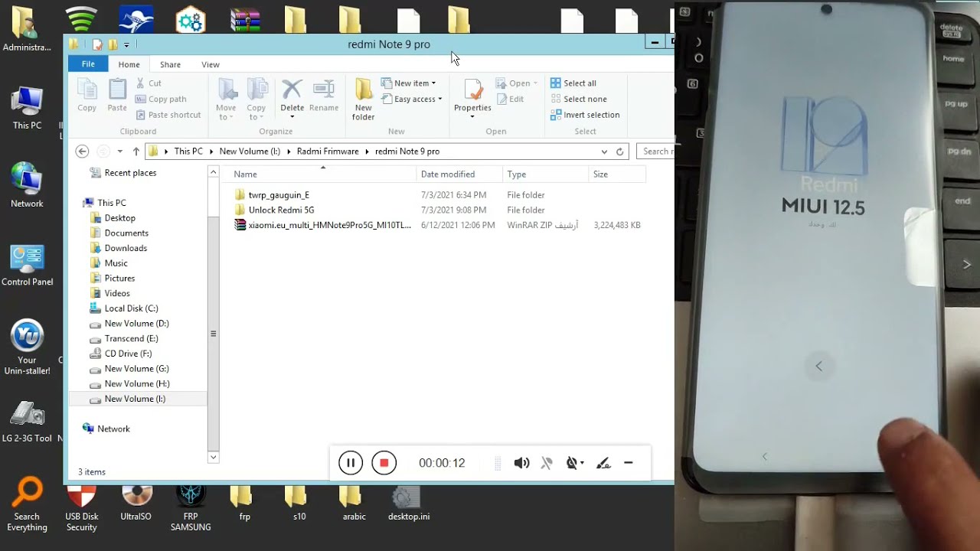Image resolution: width=980 pixels, height=551 pixels.
Task: Open recorder drawing pen tool
Action: pyautogui.click(x=603, y=463)
